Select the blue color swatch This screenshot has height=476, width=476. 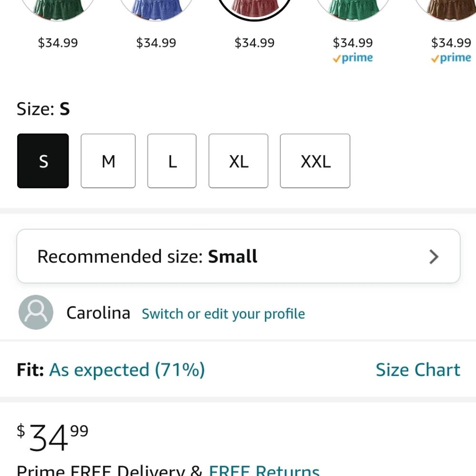click(156, 9)
